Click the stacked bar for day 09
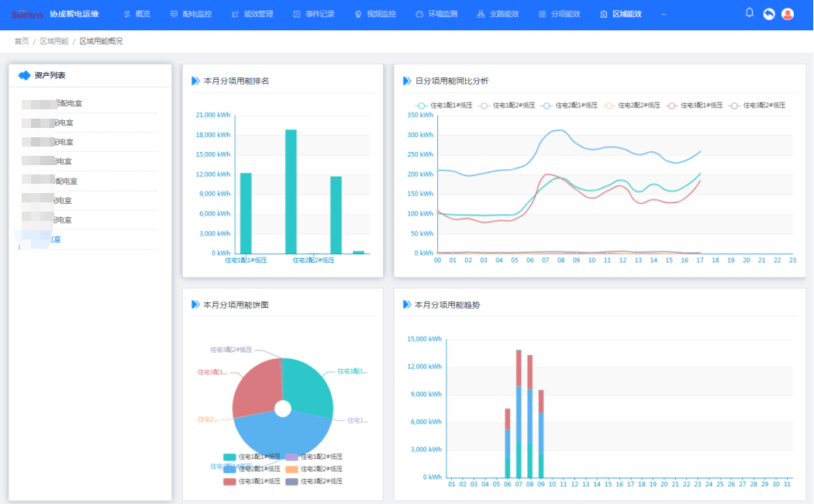 point(541,434)
